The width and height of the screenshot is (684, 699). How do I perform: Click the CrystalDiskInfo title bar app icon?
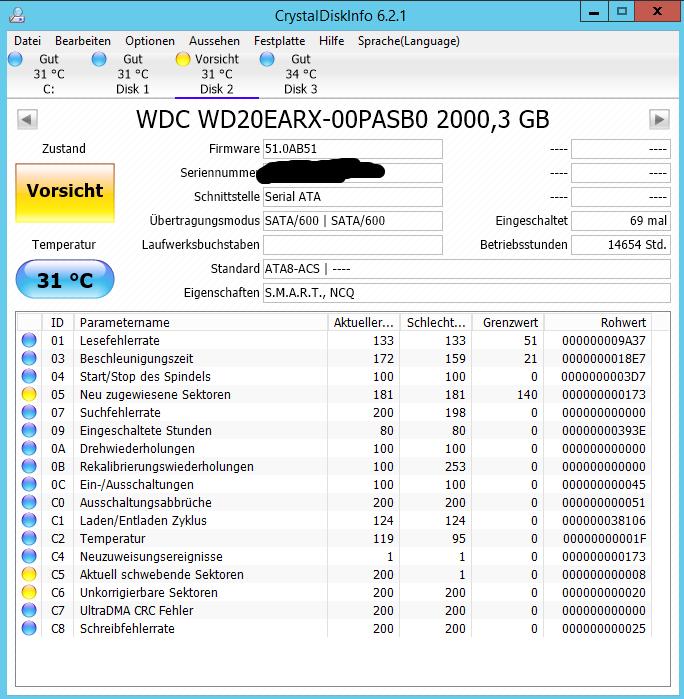(x=17, y=15)
